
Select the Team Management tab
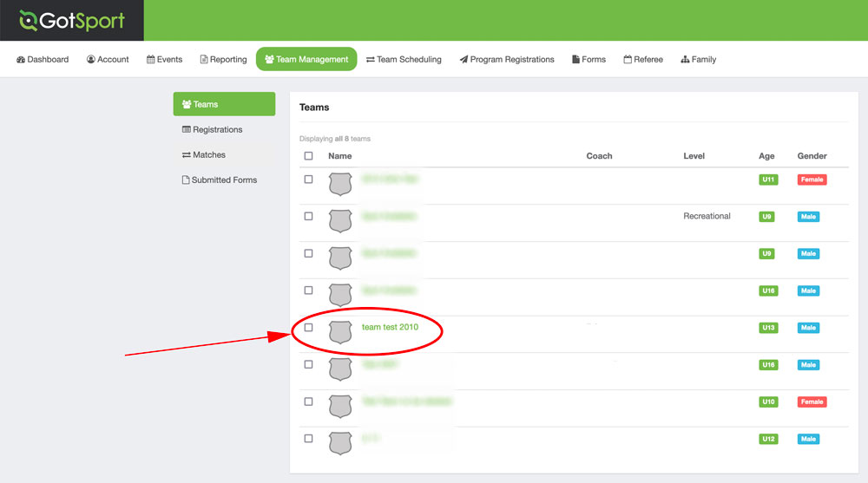306,60
